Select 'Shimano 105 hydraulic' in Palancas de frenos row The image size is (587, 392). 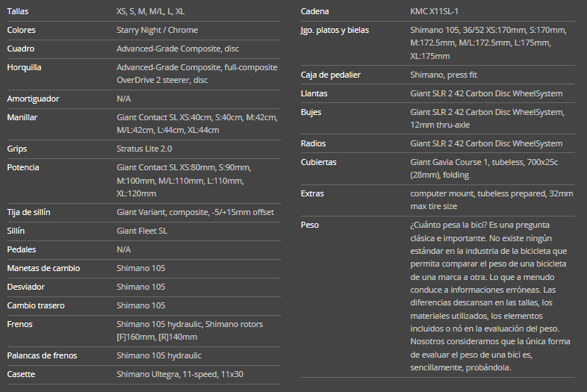(159, 355)
